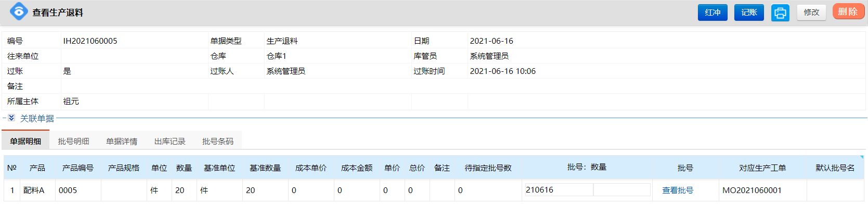Screen dimensions: 868x204
Task: Click the 数量 column header
Action: click(184, 168)
